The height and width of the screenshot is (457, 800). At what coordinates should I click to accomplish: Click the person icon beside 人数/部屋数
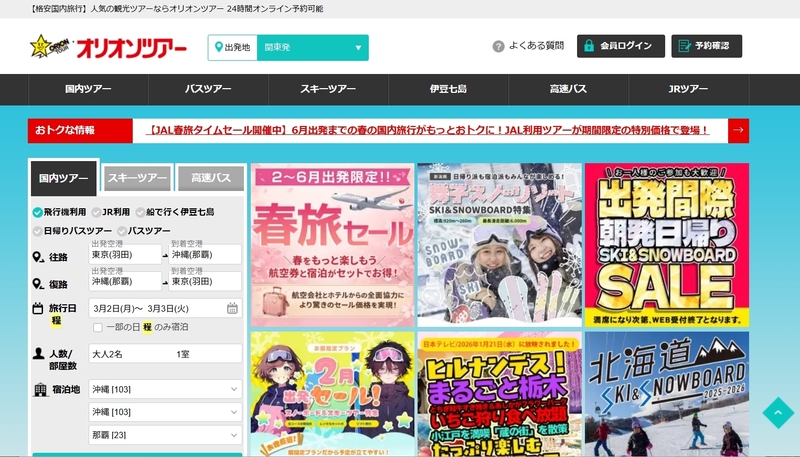(x=38, y=353)
